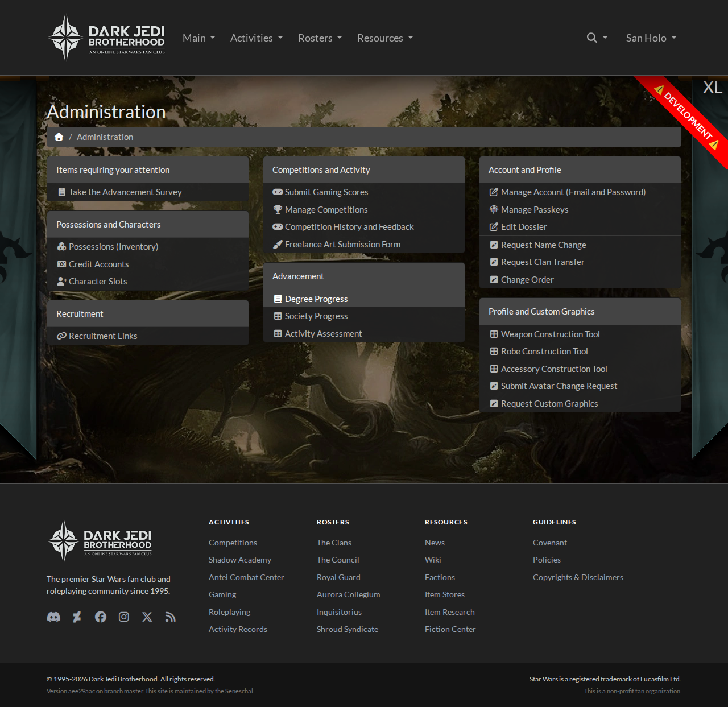Select Degree Progress under Advancement

click(316, 299)
